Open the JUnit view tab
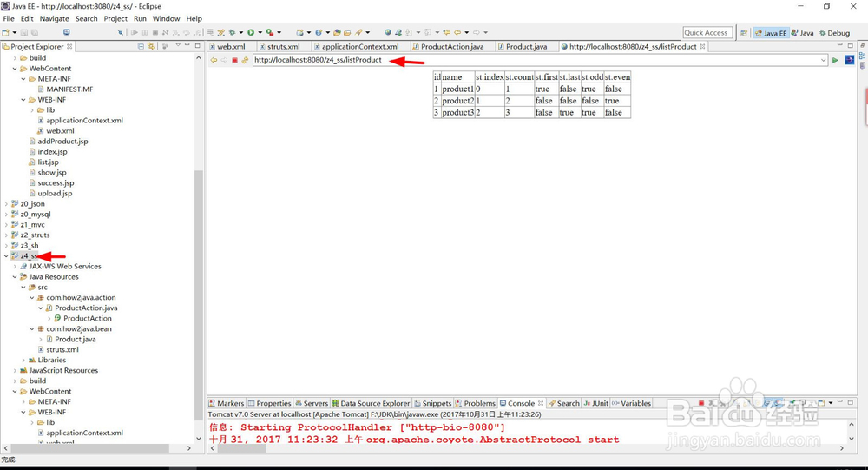The height and width of the screenshot is (470, 868). tap(596, 403)
